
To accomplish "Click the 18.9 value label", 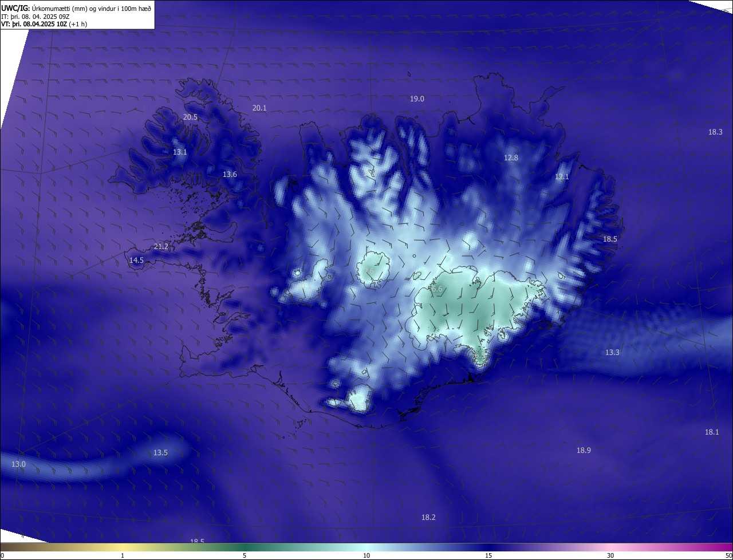I will 584,450.
